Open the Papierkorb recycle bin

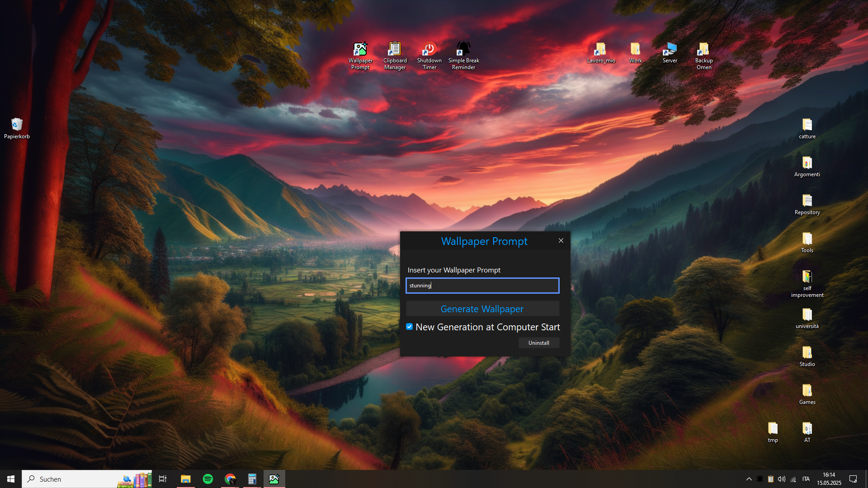pos(17,128)
